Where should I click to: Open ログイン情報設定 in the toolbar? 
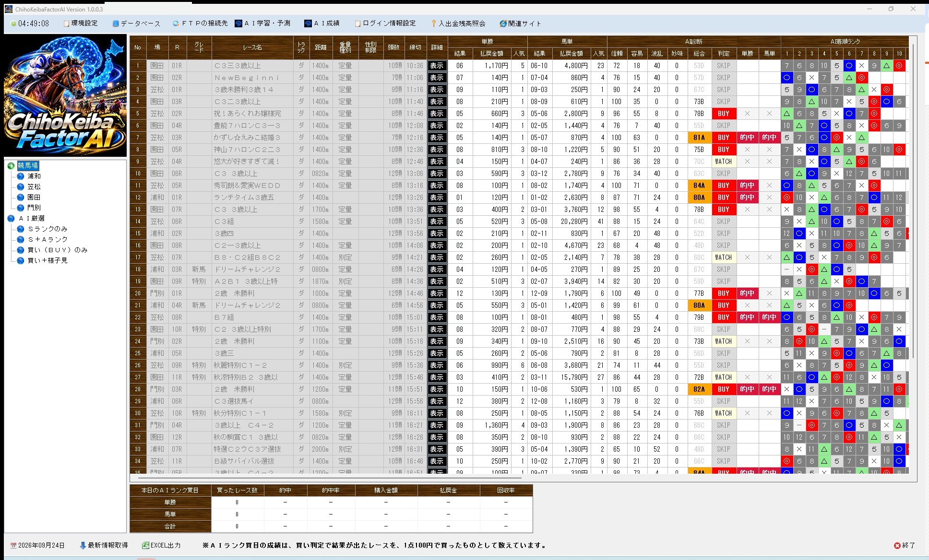385,23
